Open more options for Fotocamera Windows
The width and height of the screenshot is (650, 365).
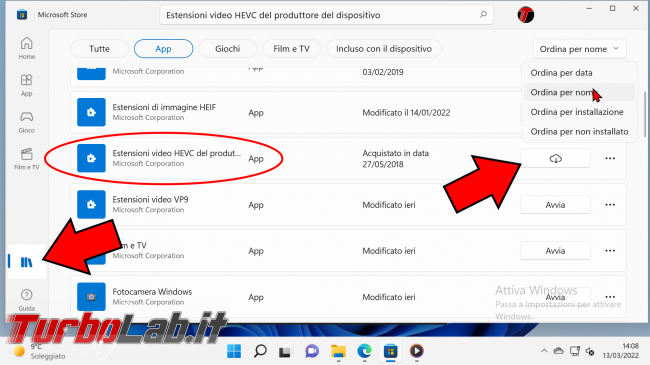point(610,297)
